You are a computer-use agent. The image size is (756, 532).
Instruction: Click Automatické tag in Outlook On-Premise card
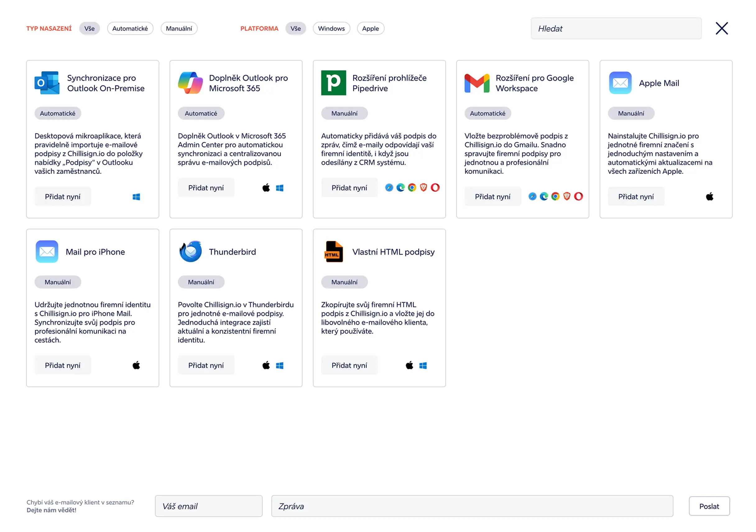(x=58, y=113)
